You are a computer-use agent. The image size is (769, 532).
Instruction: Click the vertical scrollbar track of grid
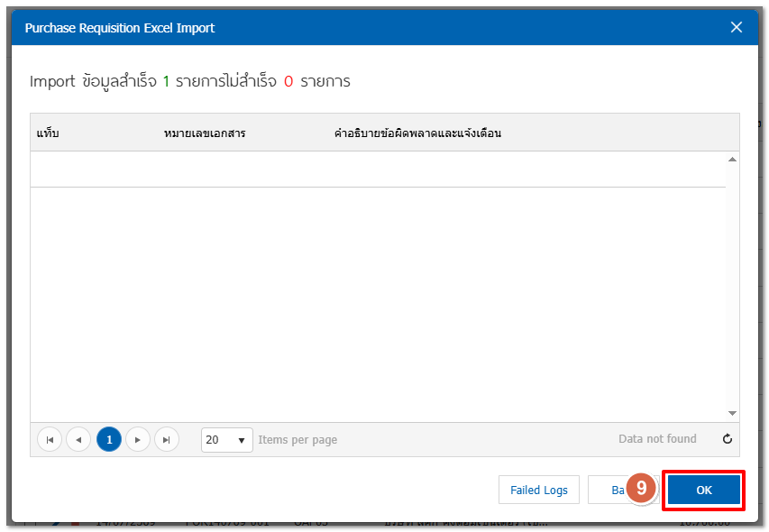[x=732, y=287]
